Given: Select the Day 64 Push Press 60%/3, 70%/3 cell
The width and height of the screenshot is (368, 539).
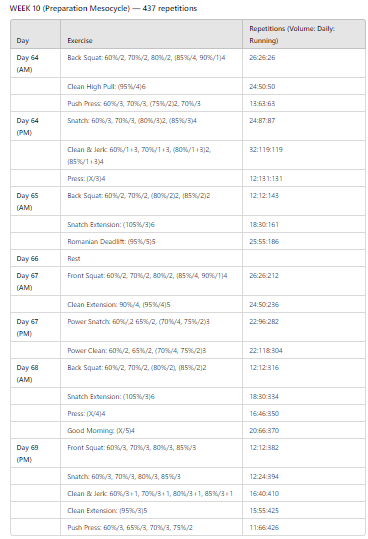Looking at the screenshot, I should tap(152, 103).
